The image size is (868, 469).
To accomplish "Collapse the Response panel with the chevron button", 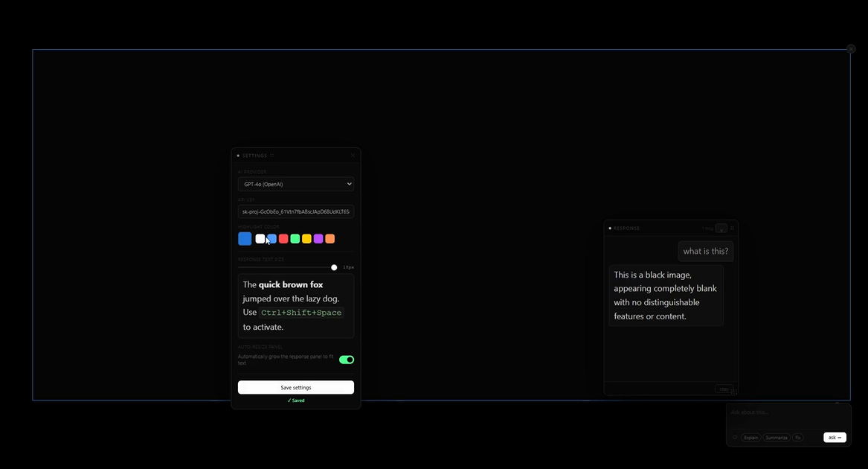I will (721, 229).
